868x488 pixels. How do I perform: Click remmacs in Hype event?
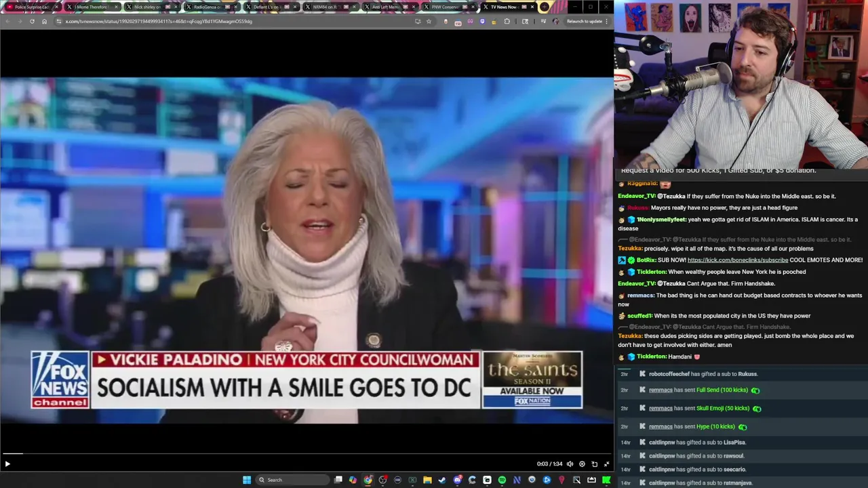pos(660,427)
